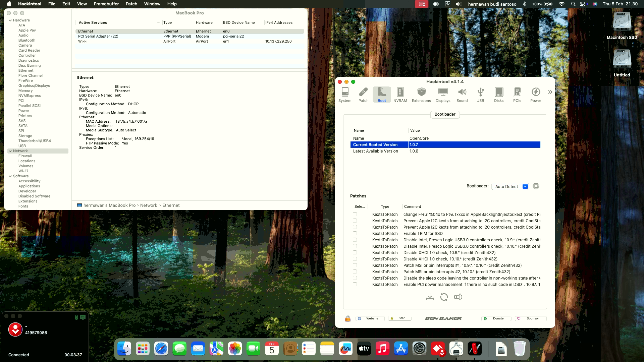Check Enable PCI power management patch box
This screenshot has height=362, width=644.
point(355,284)
